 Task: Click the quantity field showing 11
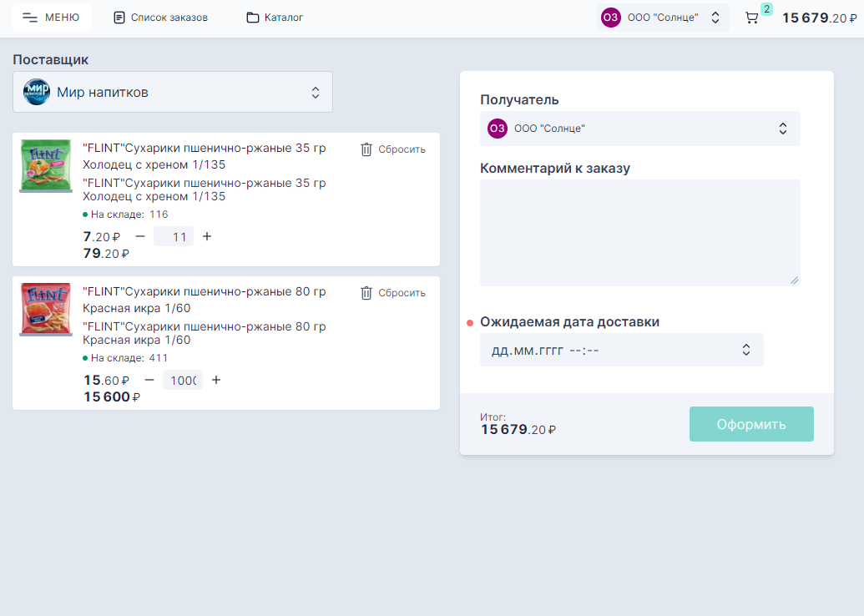tap(174, 237)
